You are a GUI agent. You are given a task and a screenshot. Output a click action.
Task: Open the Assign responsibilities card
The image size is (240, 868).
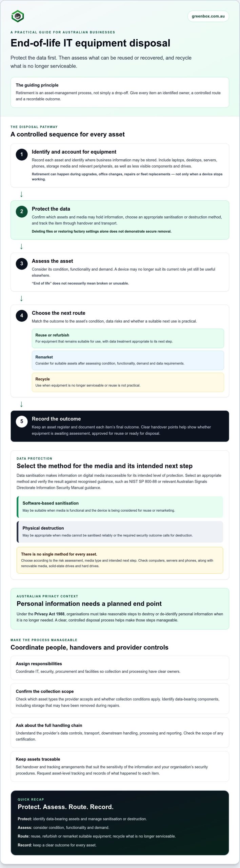click(x=120, y=668)
